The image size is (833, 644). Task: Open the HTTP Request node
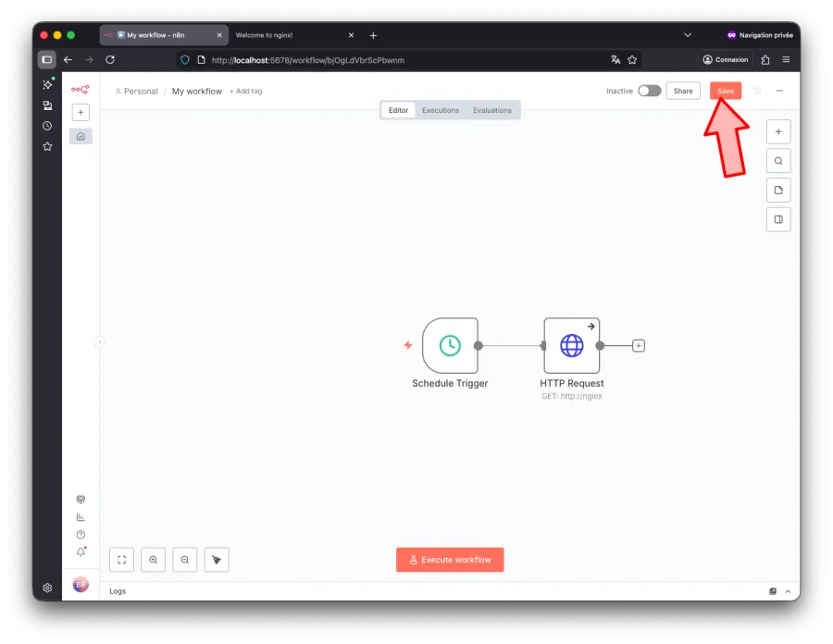(572, 345)
